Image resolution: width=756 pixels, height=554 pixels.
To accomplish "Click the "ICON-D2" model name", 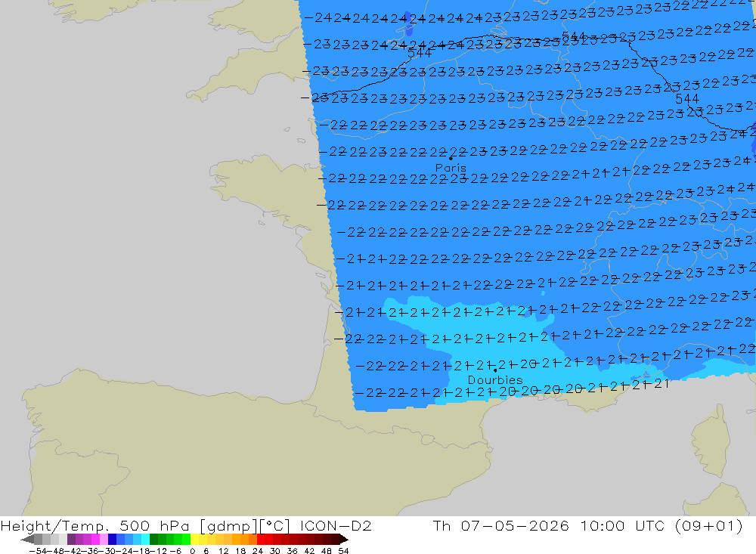I will (x=336, y=526).
